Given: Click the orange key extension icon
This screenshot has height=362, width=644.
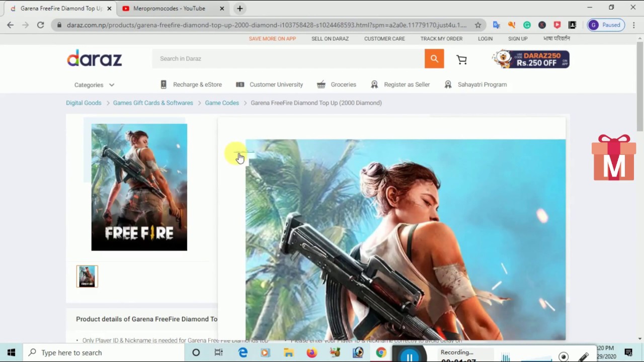Looking at the screenshot, I should pos(512,25).
